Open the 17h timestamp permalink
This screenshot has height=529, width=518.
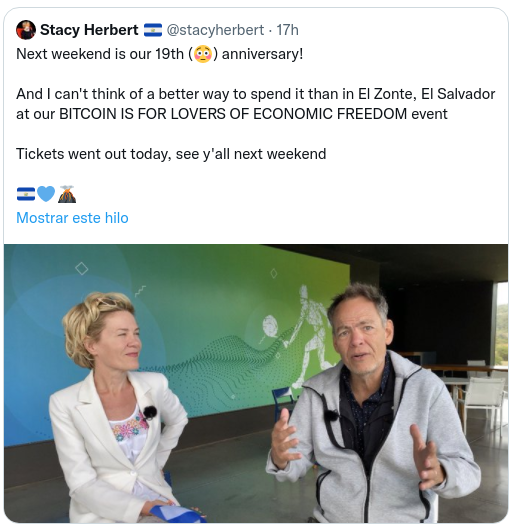288,30
